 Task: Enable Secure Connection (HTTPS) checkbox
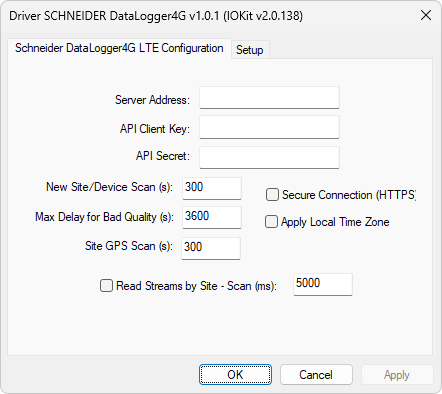pos(272,195)
